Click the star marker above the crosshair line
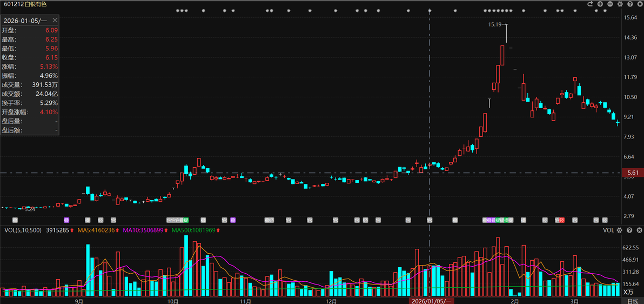Screen dimensions: 644x304 (430, 11)
